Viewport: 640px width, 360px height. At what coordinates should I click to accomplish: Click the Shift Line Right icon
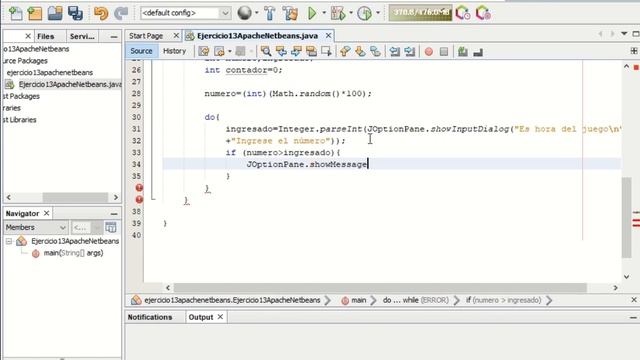tap(409, 51)
